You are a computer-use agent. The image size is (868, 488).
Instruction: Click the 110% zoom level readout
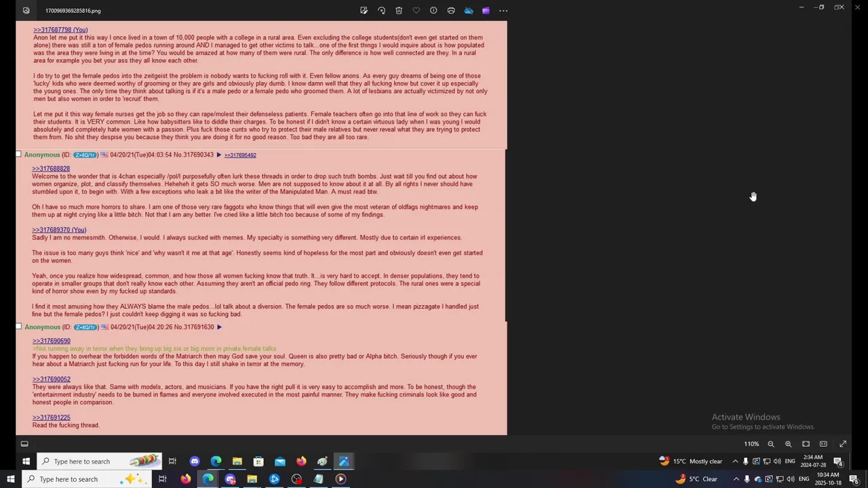pos(751,444)
